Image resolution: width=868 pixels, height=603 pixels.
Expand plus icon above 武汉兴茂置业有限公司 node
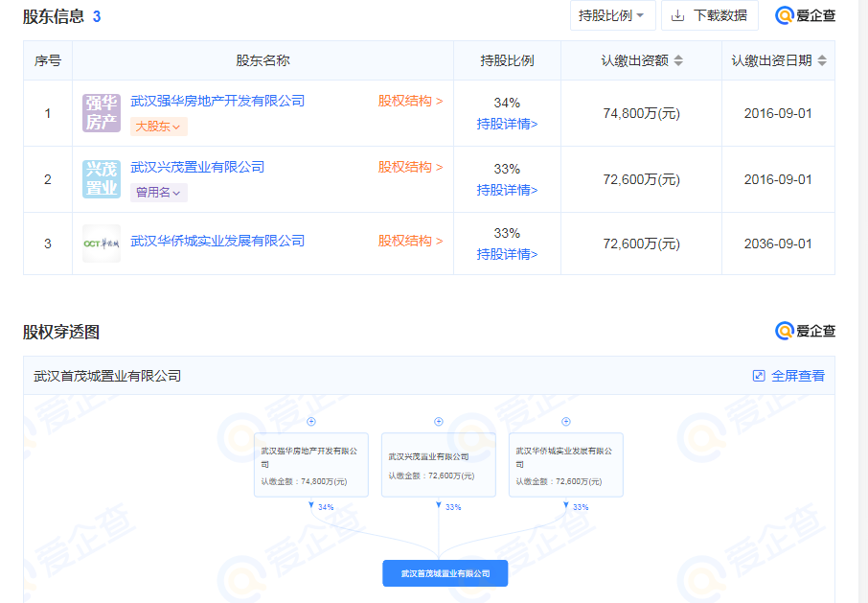pos(439,422)
